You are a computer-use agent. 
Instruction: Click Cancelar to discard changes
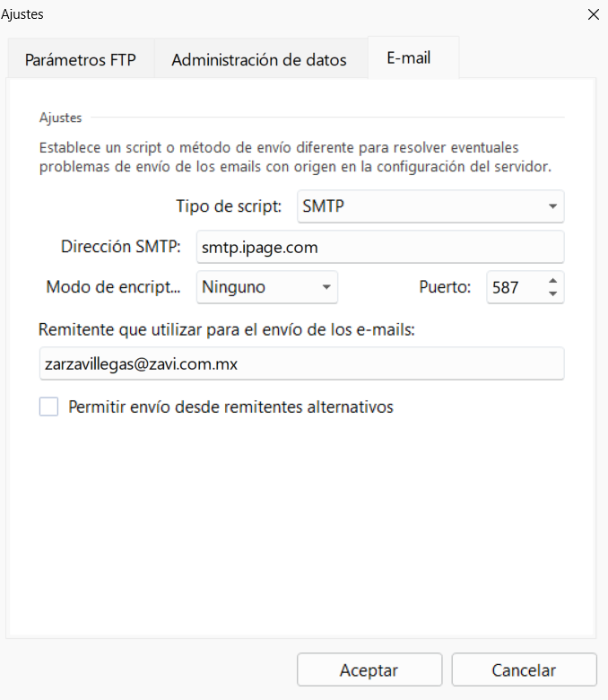click(x=524, y=670)
